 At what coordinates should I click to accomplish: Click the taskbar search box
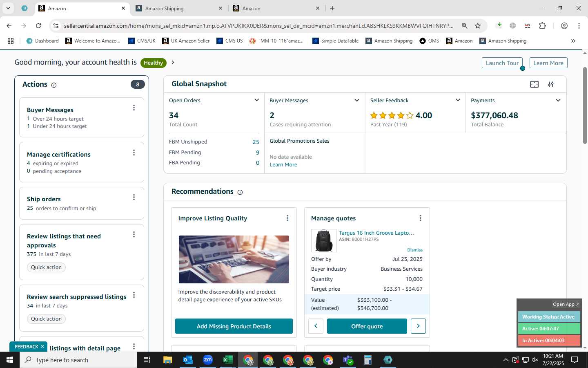click(78, 360)
